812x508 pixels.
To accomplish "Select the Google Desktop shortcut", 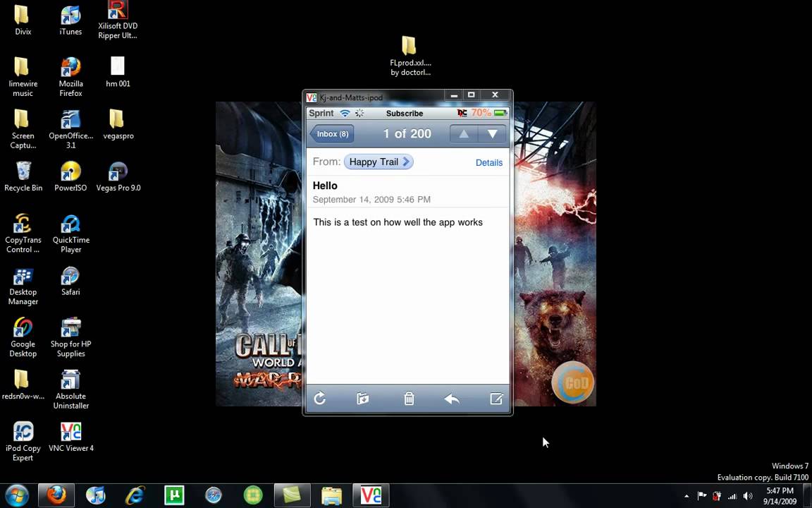I will pos(23,337).
